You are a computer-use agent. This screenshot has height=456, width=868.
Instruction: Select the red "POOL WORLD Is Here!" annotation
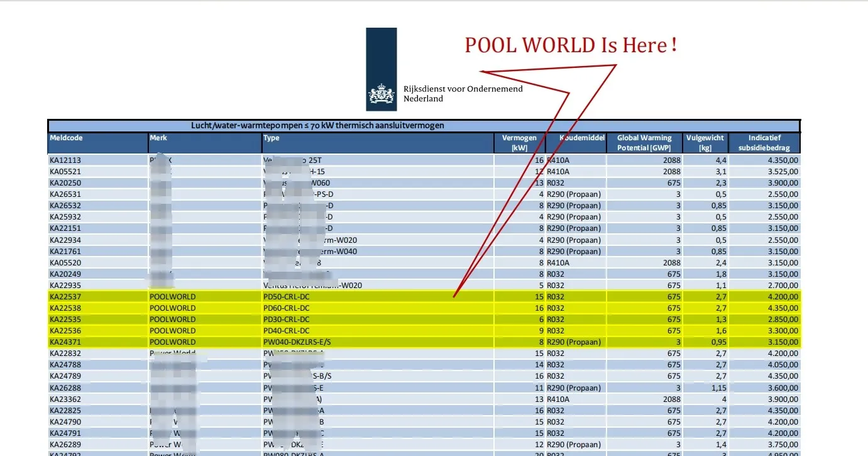[571, 45]
